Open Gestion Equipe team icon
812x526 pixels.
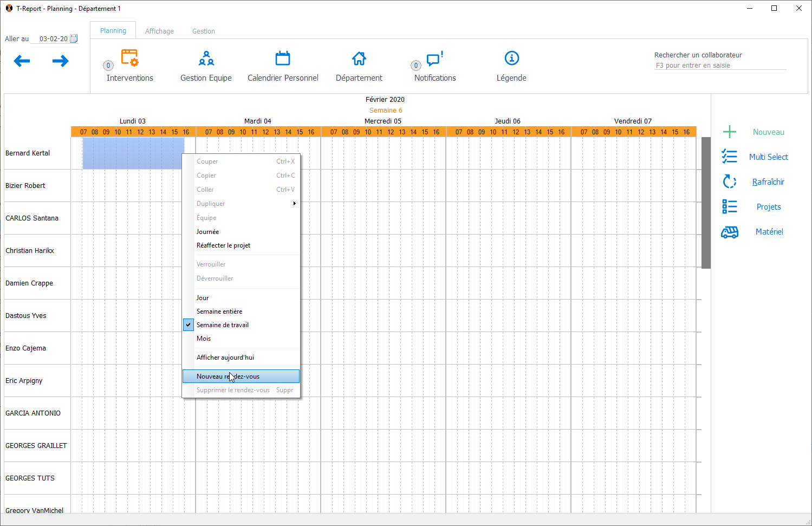(206, 58)
